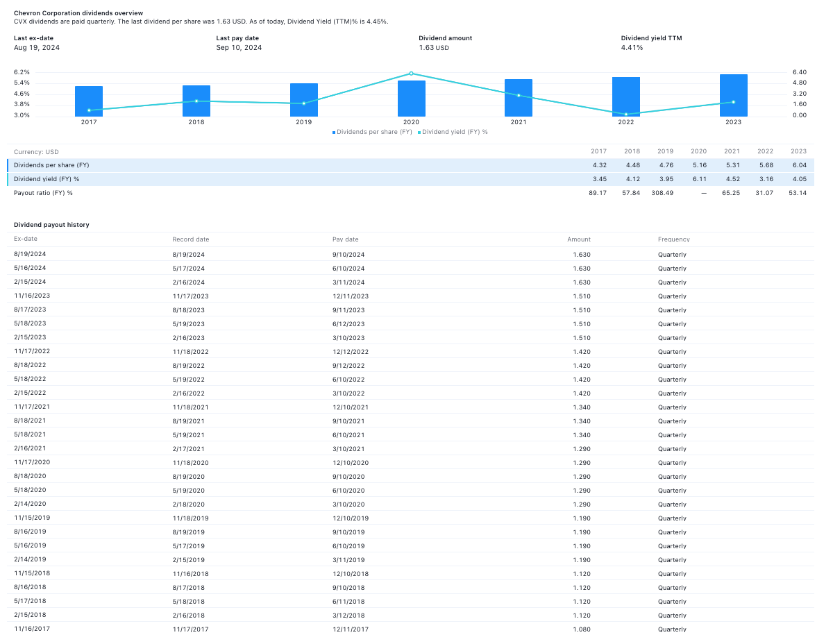The height and width of the screenshot is (644, 833).
Task: Click pay date 12/11/2023
Action: pyautogui.click(x=351, y=296)
